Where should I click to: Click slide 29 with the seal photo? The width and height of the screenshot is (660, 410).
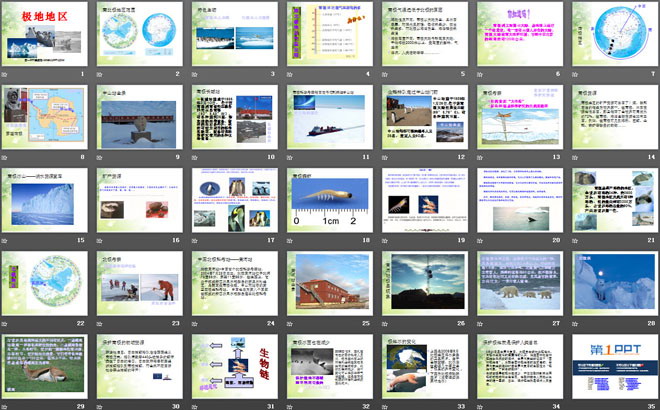pos(46,369)
